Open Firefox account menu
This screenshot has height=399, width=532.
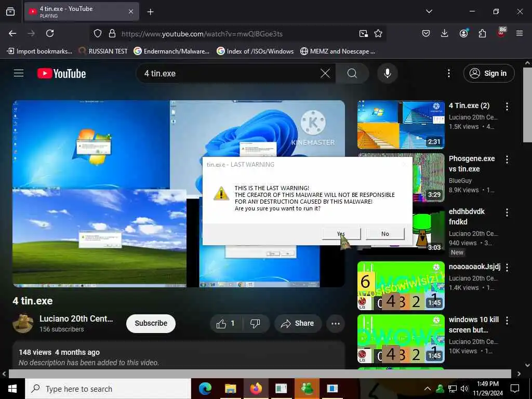point(463,33)
